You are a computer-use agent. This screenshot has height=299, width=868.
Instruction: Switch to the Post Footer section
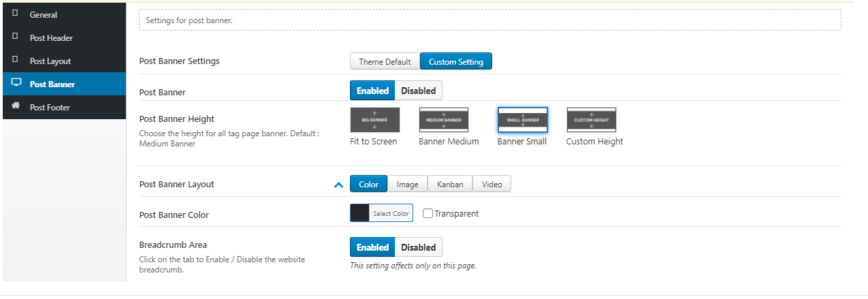50,108
